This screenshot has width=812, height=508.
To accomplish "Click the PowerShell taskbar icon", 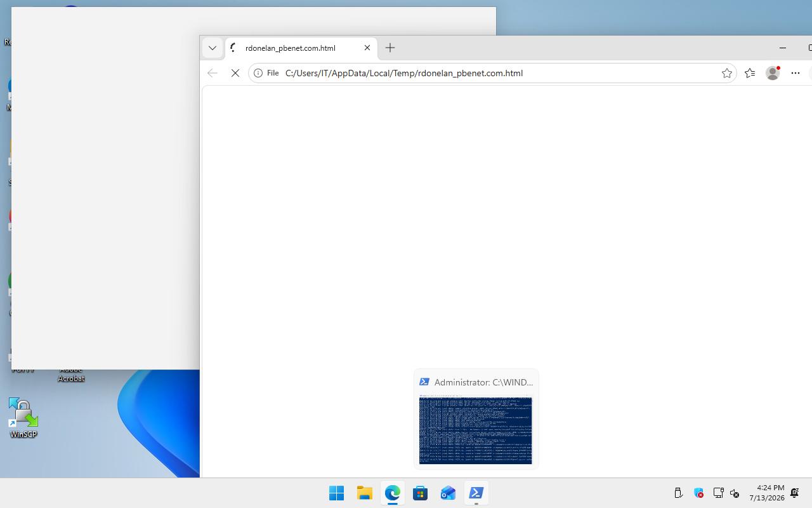I will point(476,493).
